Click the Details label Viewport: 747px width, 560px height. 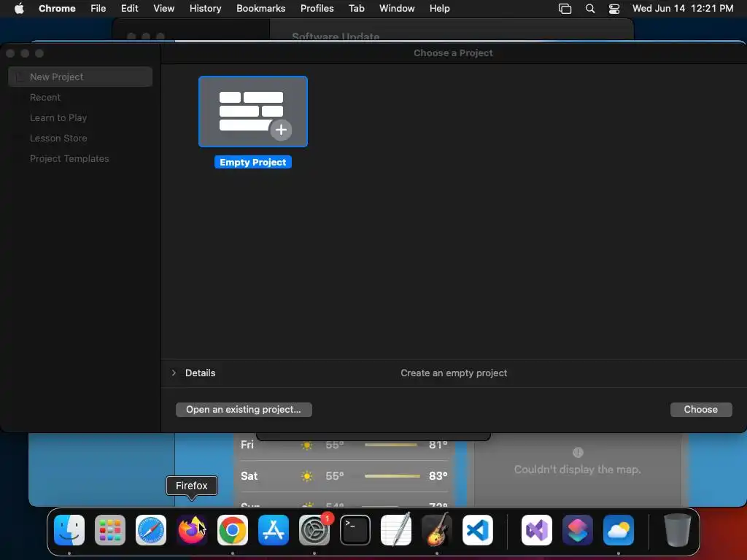coord(200,373)
